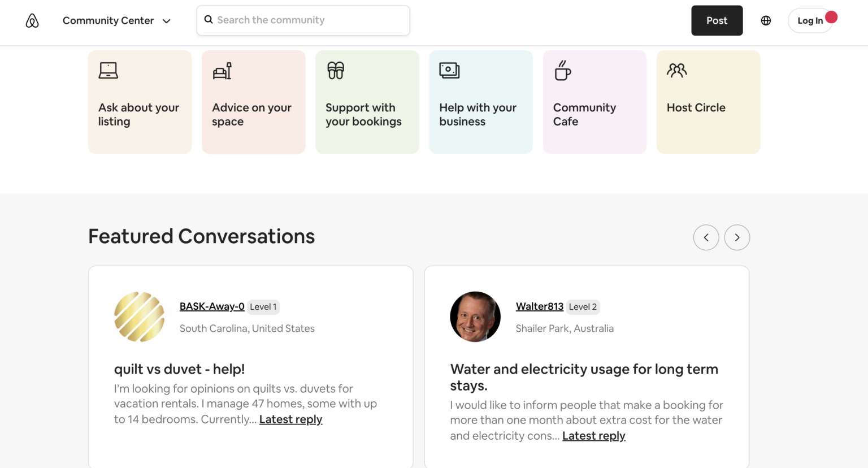Select the Host Circle category card
Viewport: 868px width, 468px height.
[x=708, y=102]
